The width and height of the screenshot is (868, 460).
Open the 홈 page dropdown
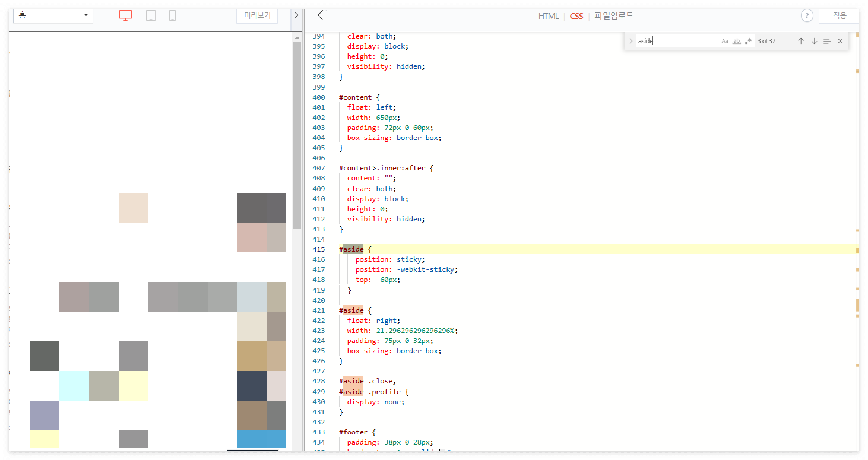pyautogui.click(x=53, y=15)
